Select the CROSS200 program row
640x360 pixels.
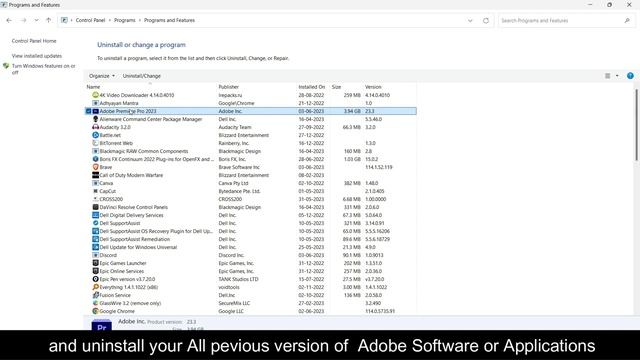pos(251,199)
